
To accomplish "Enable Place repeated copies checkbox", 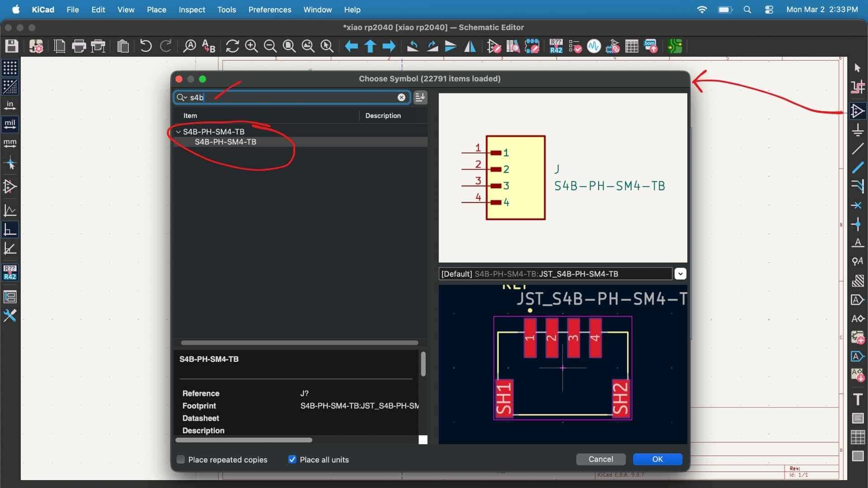I will [x=181, y=460].
